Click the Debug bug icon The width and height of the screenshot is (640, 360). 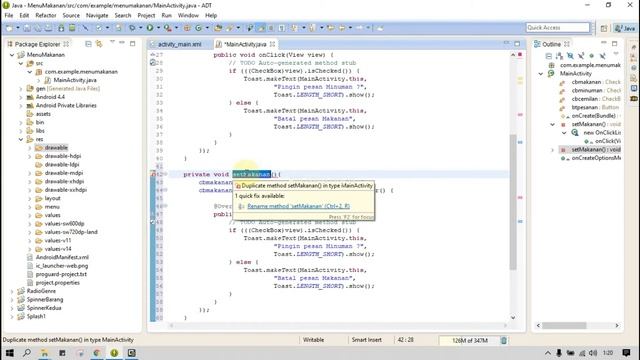pos(132,28)
